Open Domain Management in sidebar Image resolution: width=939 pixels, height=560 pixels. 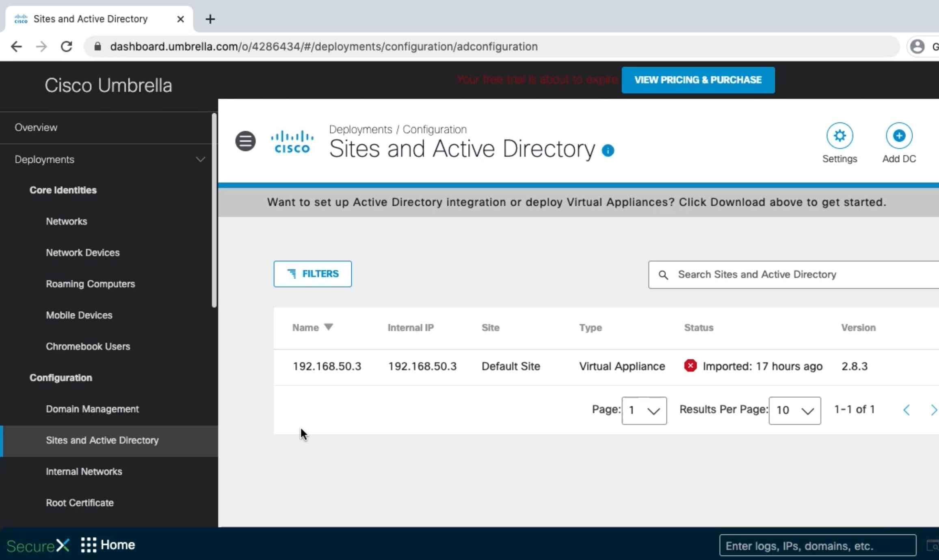pos(92,409)
